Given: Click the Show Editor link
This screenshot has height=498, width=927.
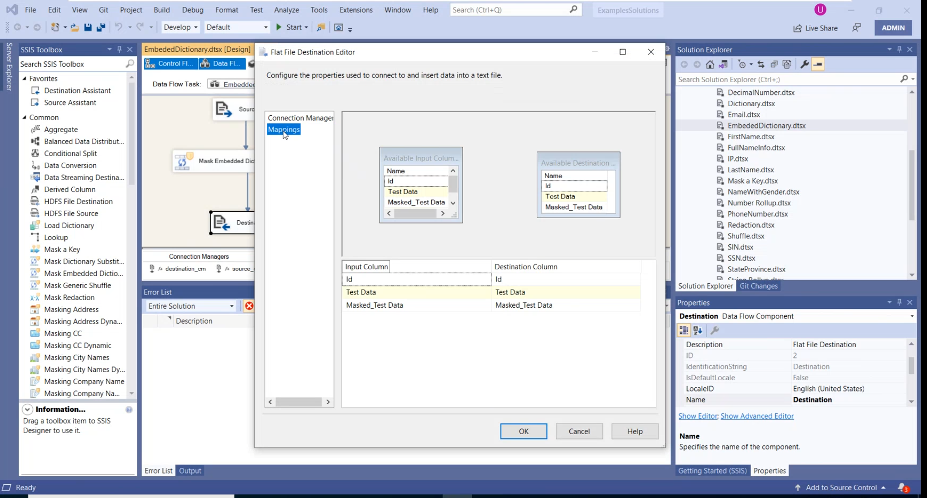Looking at the screenshot, I should [698, 416].
